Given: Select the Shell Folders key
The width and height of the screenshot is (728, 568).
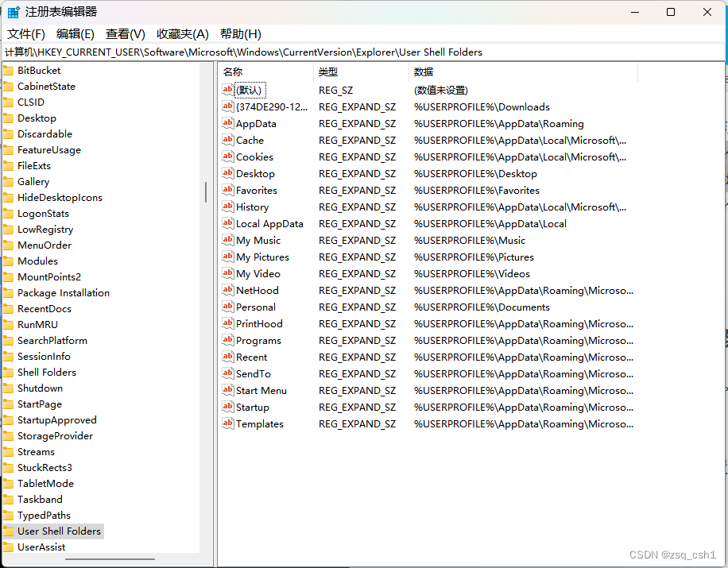Looking at the screenshot, I should click(x=47, y=372).
